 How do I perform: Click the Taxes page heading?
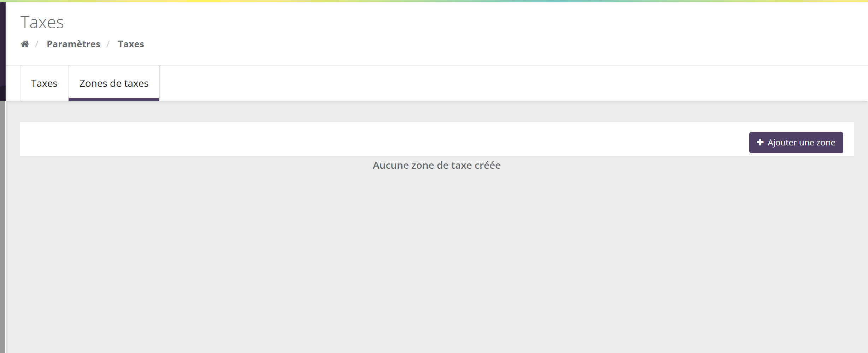click(x=42, y=22)
